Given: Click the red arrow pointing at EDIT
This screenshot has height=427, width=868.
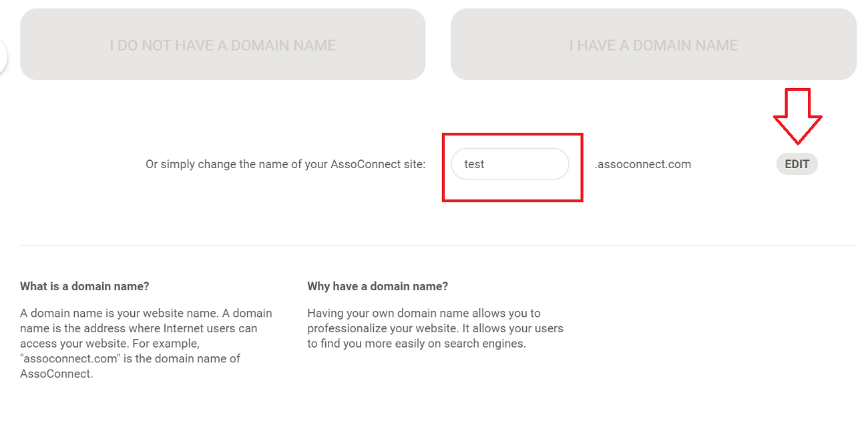Looking at the screenshot, I should (799, 117).
